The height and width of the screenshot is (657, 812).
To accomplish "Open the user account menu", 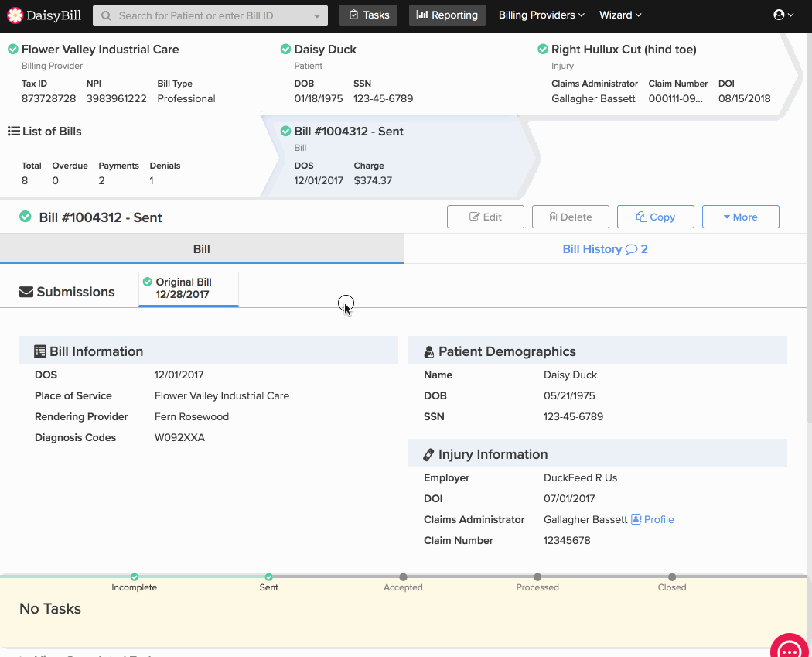I will [x=783, y=15].
